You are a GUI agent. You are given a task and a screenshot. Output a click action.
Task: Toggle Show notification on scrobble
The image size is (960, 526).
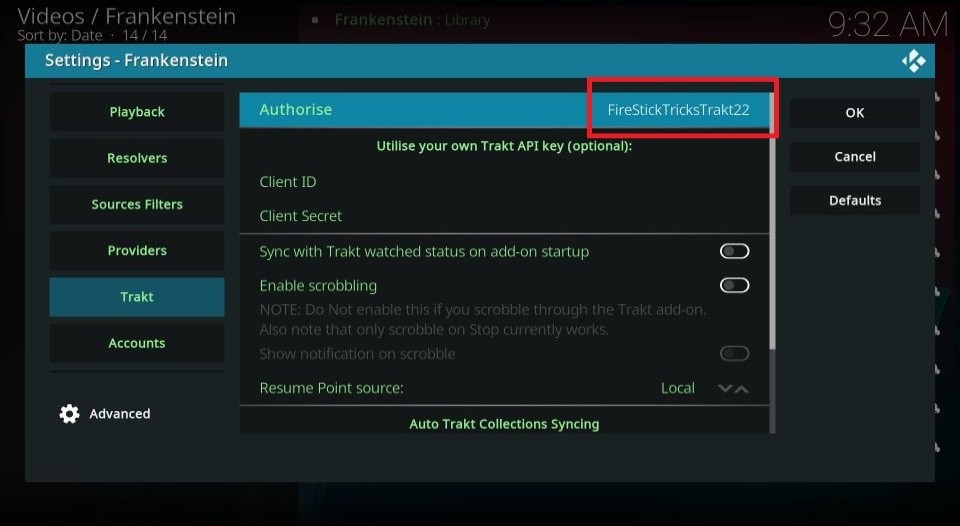pyautogui.click(x=734, y=353)
